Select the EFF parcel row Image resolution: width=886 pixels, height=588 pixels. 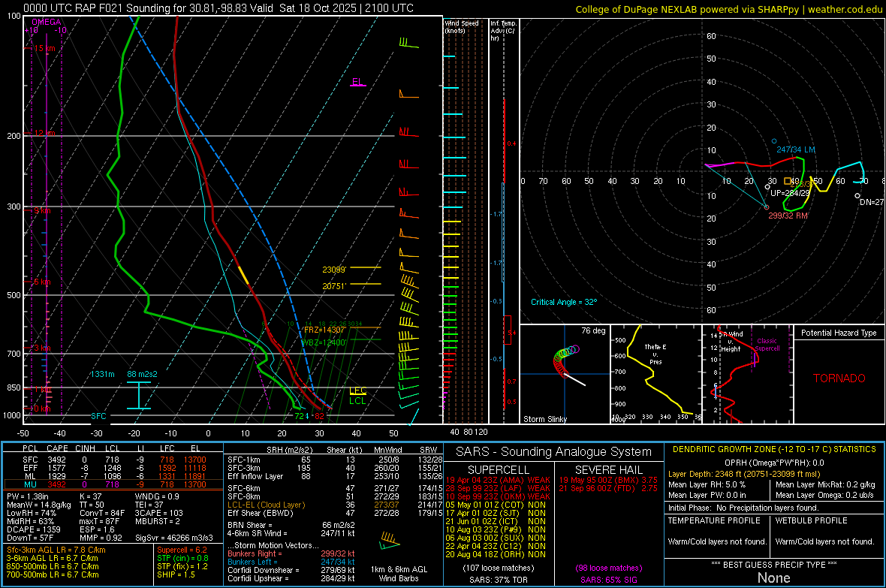[x=113, y=468]
